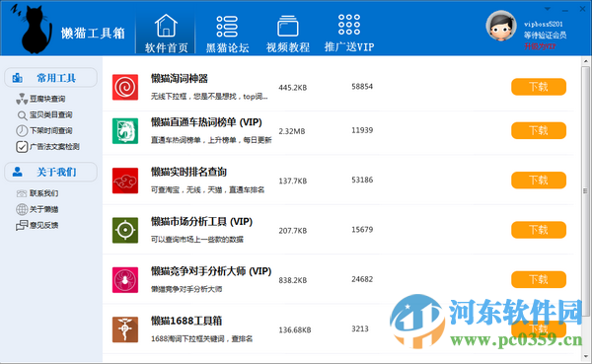Download 懒猫直通车热词榜单 (VIP)
592x364 pixels.
tap(539, 130)
